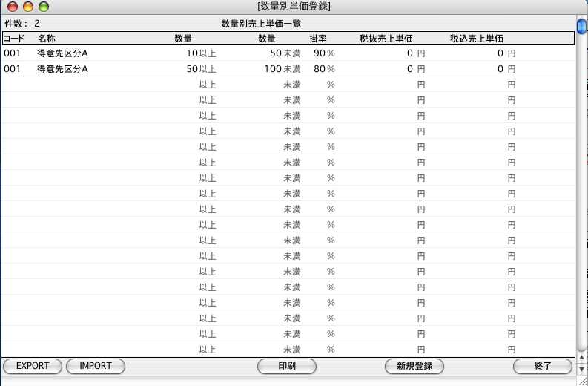Click the scrollbar down arrow
Viewport: 588px width, 386px height.
click(581, 368)
